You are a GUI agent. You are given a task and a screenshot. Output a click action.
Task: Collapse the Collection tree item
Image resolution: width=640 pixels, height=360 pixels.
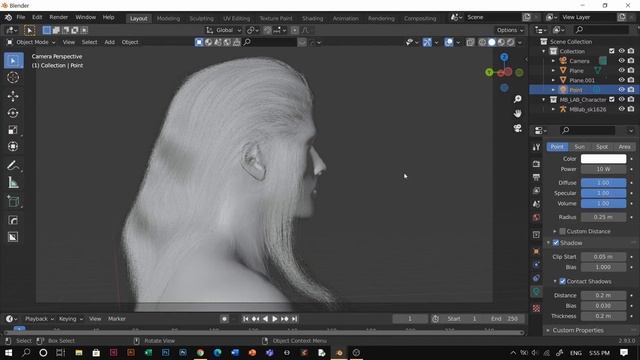(x=544, y=51)
